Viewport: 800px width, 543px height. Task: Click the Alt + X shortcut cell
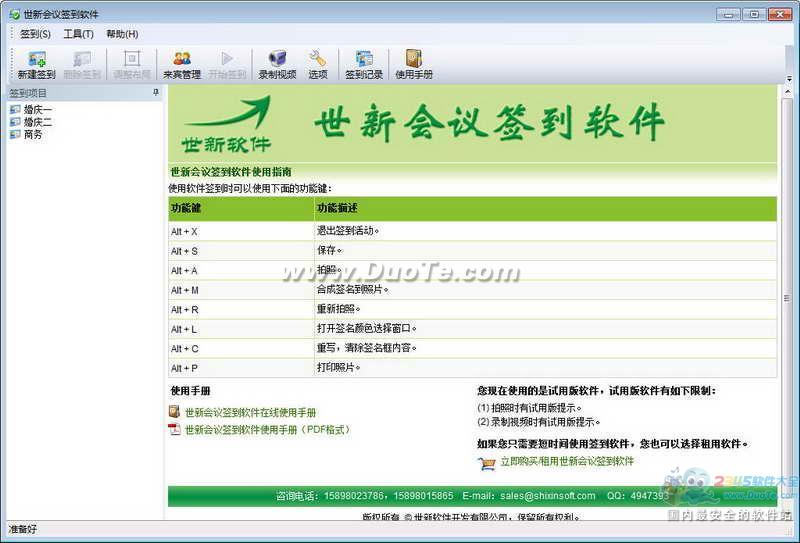(241, 231)
